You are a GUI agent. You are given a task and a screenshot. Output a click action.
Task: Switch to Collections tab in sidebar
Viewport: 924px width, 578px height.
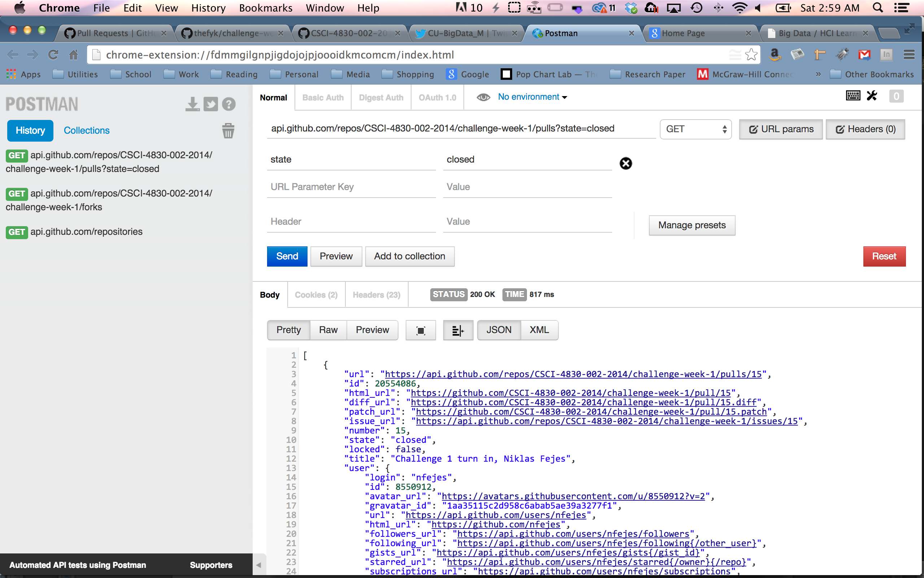pyautogui.click(x=87, y=130)
